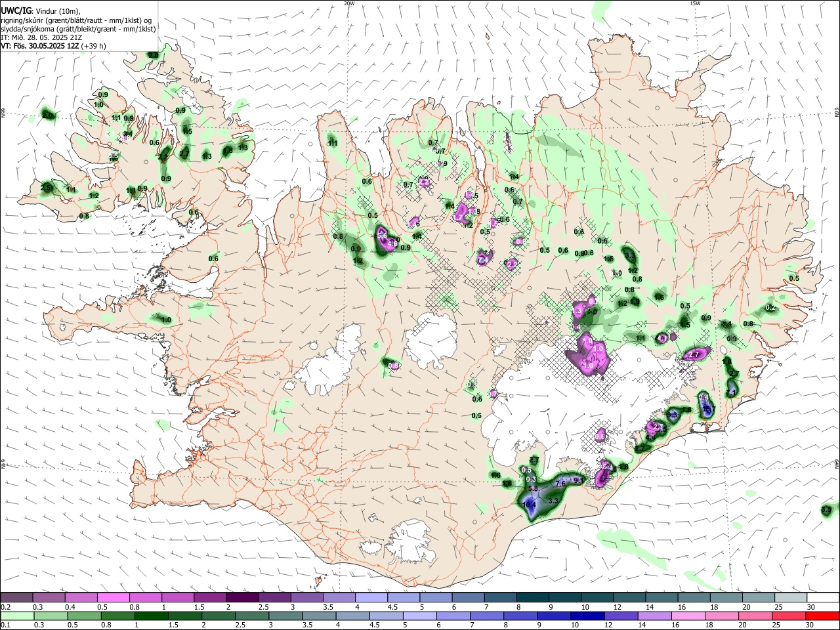Screen dimensions: 840x630
Task: Click the palest green swatch starting the lower rain scale
Action: (16, 616)
